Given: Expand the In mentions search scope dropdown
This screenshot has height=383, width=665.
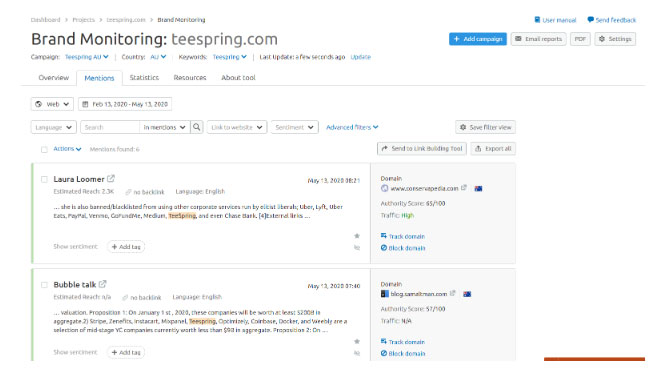Looking at the screenshot, I should point(165,127).
